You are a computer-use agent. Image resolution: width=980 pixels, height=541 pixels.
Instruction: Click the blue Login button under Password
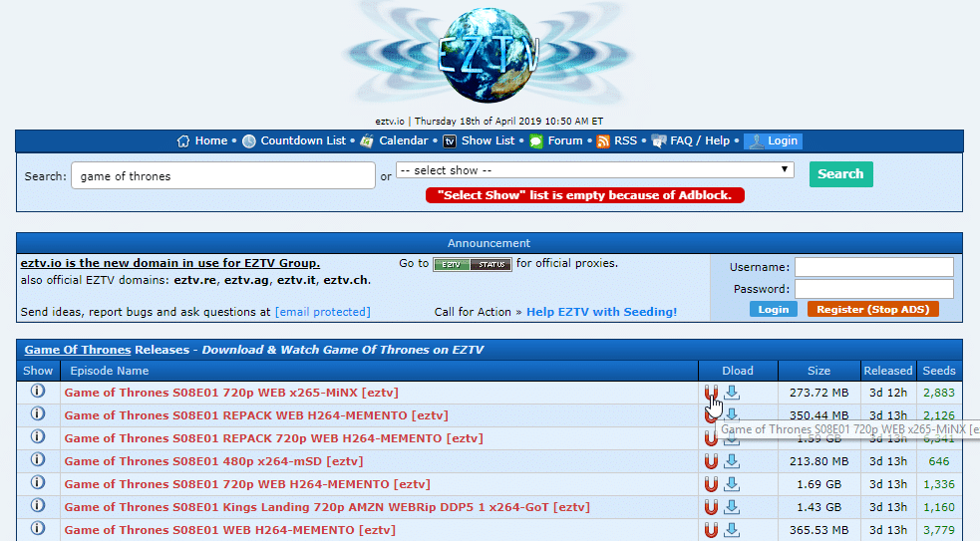pos(773,309)
